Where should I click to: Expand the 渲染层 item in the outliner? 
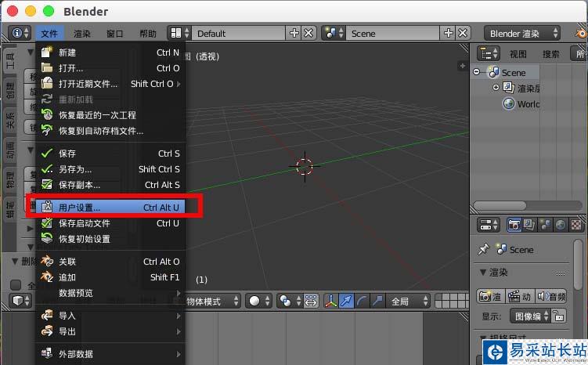pyautogui.click(x=496, y=87)
